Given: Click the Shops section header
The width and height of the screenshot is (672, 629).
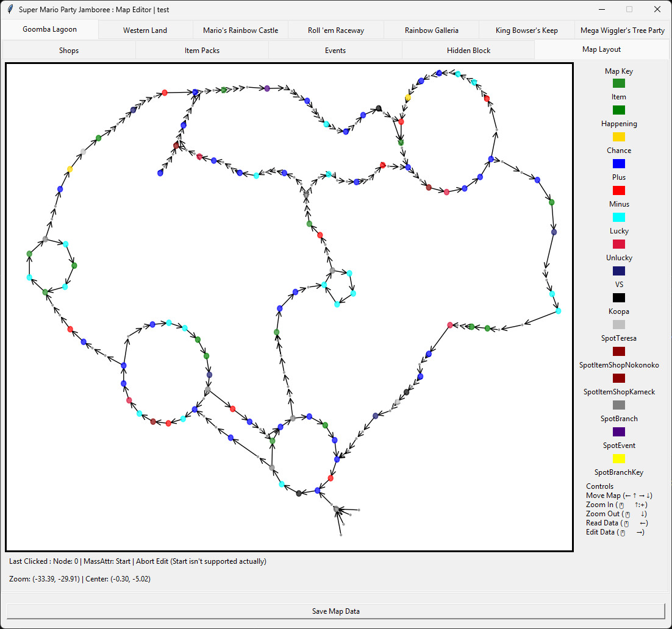Looking at the screenshot, I should [68, 50].
